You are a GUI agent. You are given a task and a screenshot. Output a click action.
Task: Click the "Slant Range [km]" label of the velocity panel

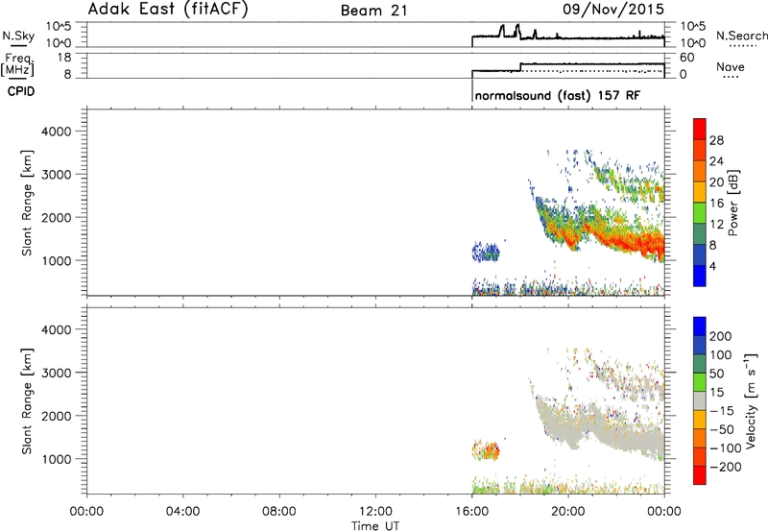pyautogui.click(x=27, y=401)
